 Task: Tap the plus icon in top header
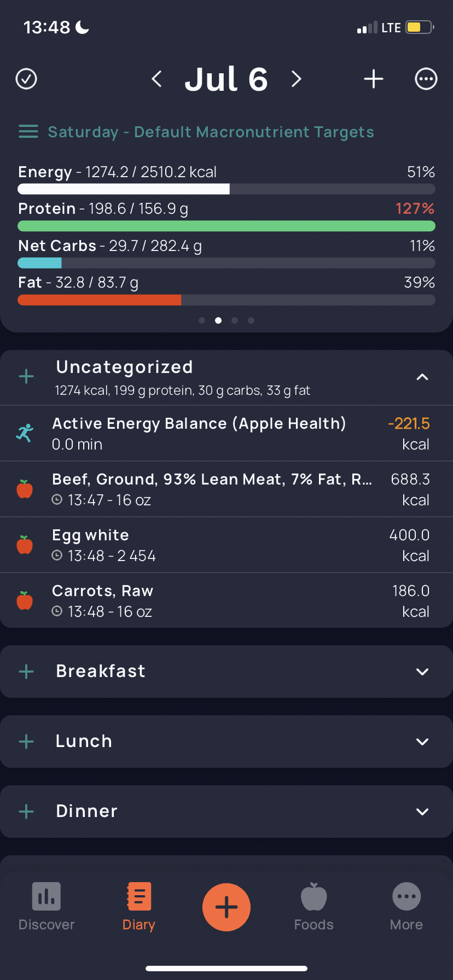374,79
